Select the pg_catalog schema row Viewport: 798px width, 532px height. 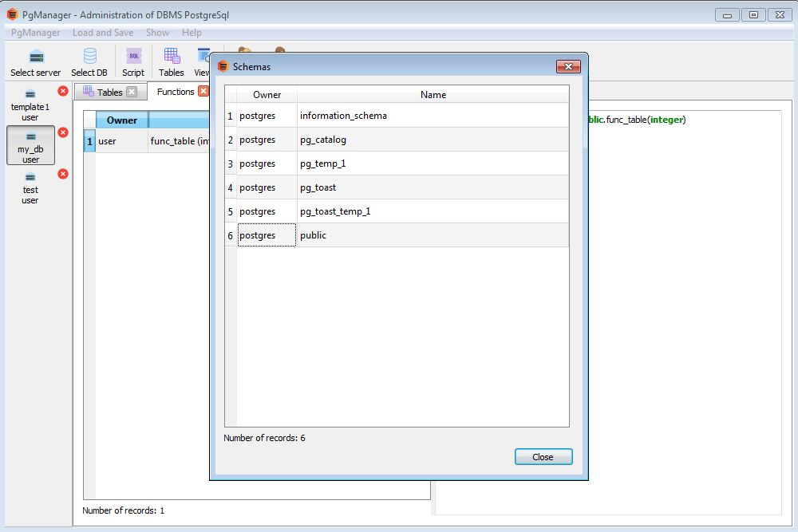(x=433, y=140)
